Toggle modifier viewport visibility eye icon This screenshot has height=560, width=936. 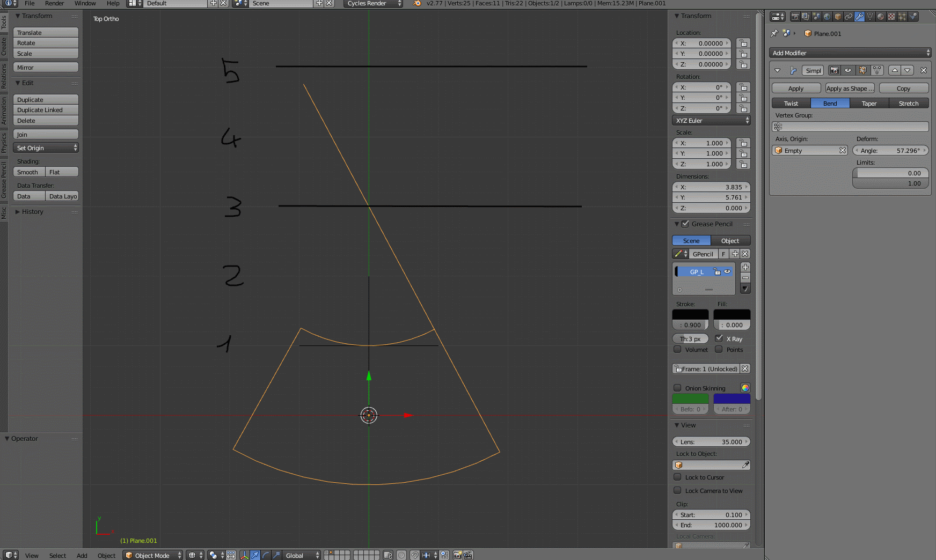point(847,70)
